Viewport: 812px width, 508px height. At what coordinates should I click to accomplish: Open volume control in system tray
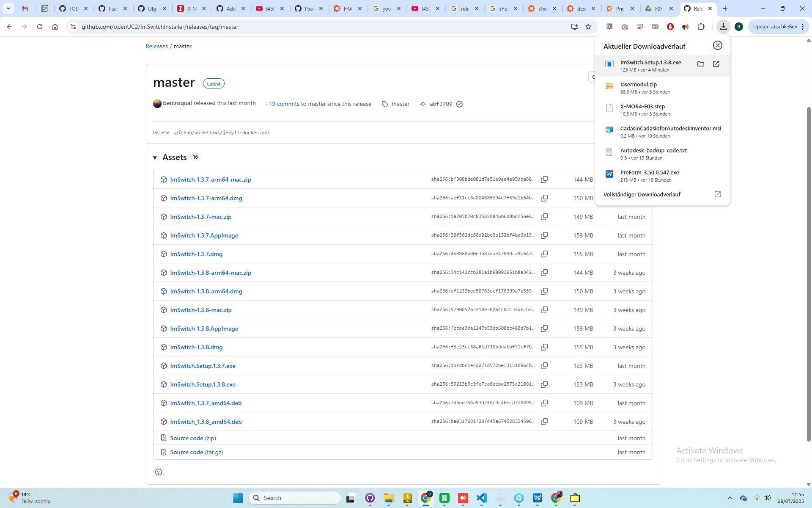tap(767, 498)
